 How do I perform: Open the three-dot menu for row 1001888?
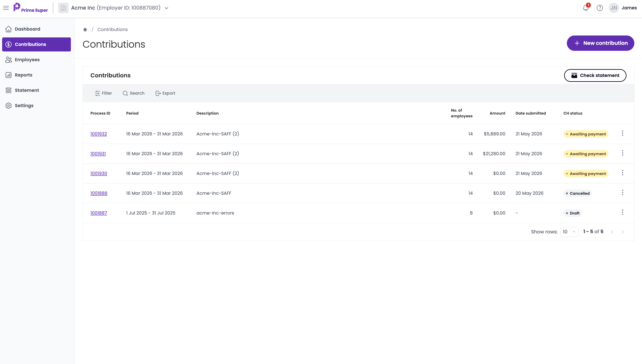(x=622, y=192)
